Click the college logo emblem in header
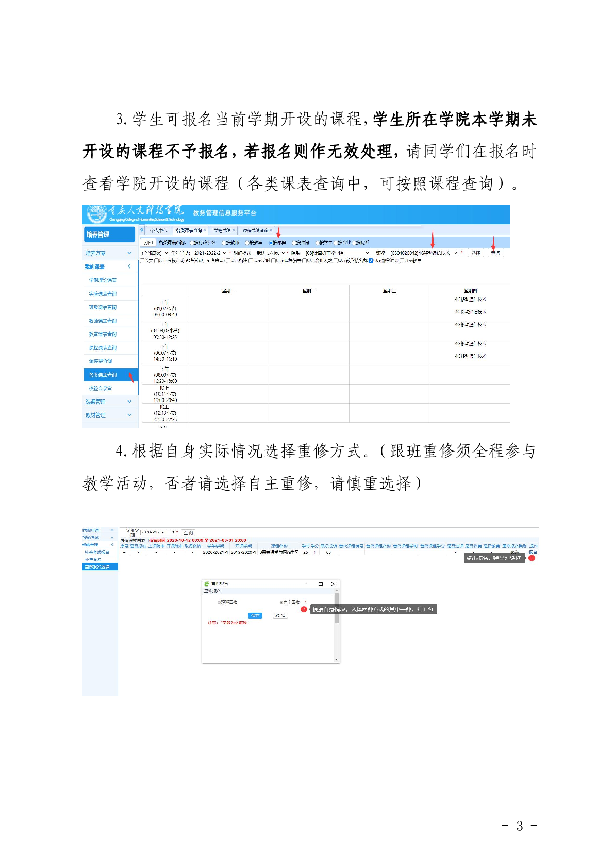Viewport: 614px width, 868px height. [96, 213]
